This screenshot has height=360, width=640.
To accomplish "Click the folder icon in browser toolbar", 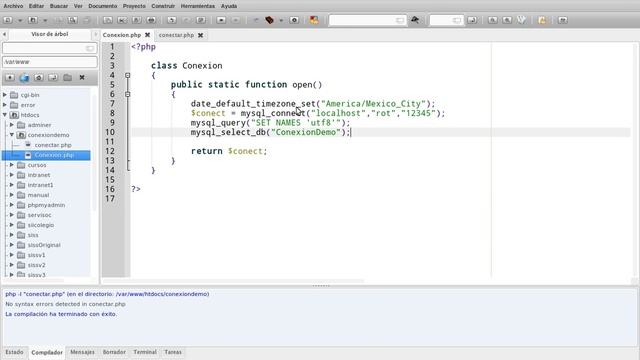I will pos(67,78).
